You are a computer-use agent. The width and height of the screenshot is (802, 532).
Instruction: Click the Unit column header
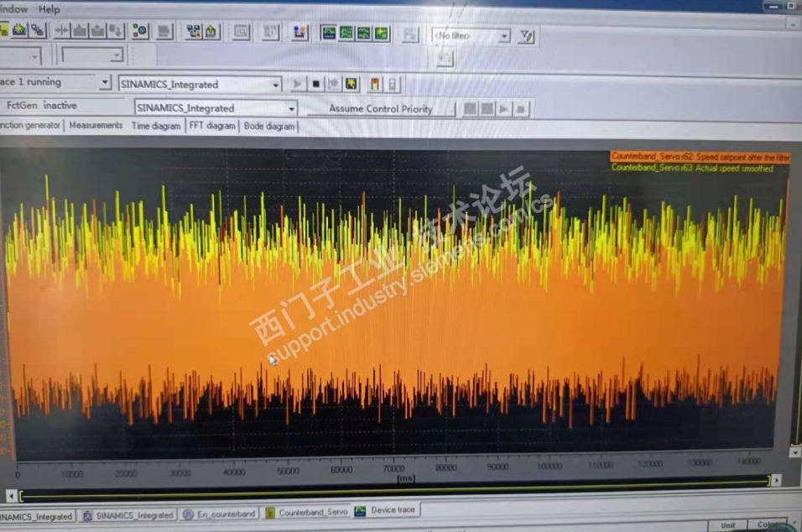click(728, 525)
